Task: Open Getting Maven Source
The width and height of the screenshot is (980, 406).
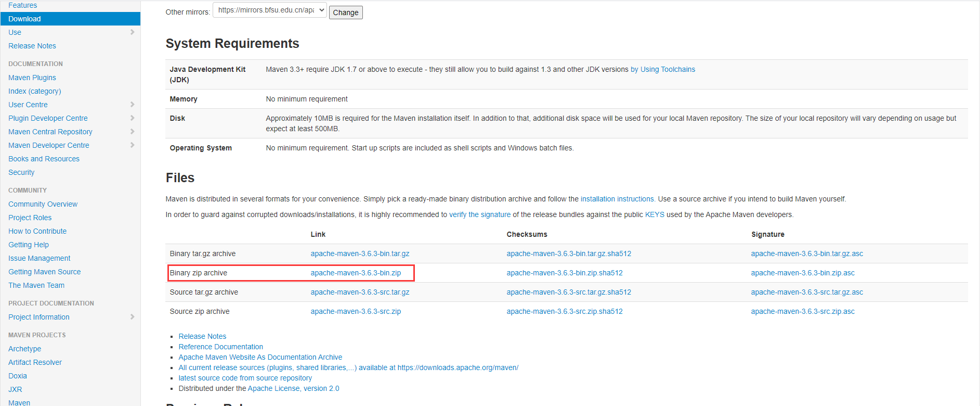Action: [45, 272]
